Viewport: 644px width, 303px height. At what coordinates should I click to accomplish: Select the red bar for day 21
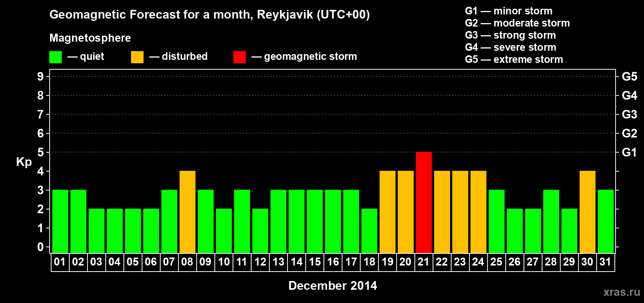[424, 202]
